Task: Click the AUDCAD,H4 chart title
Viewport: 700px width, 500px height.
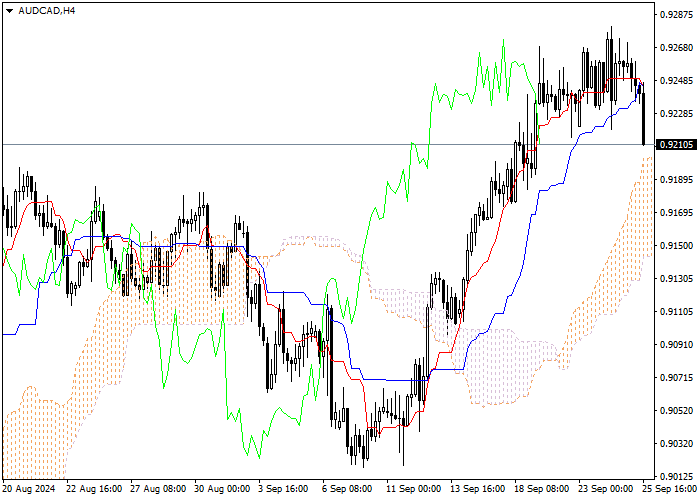Action: point(47,11)
